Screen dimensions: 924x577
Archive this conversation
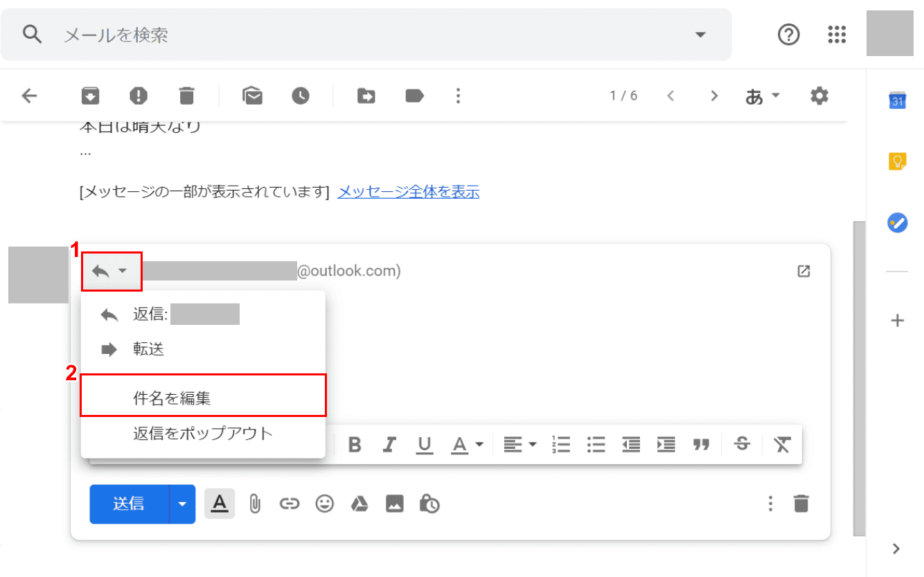pyautogui.click(x=90, y=96)
